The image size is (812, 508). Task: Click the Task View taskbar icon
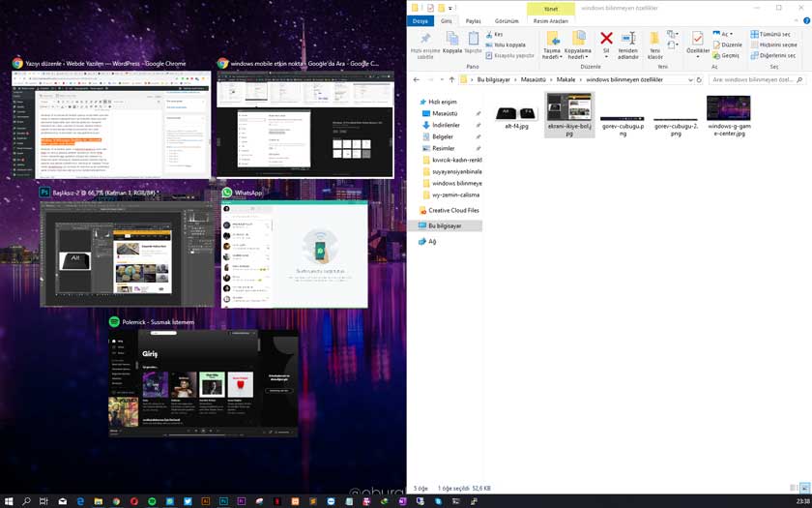pyautogui.click(x=44, y=501)
